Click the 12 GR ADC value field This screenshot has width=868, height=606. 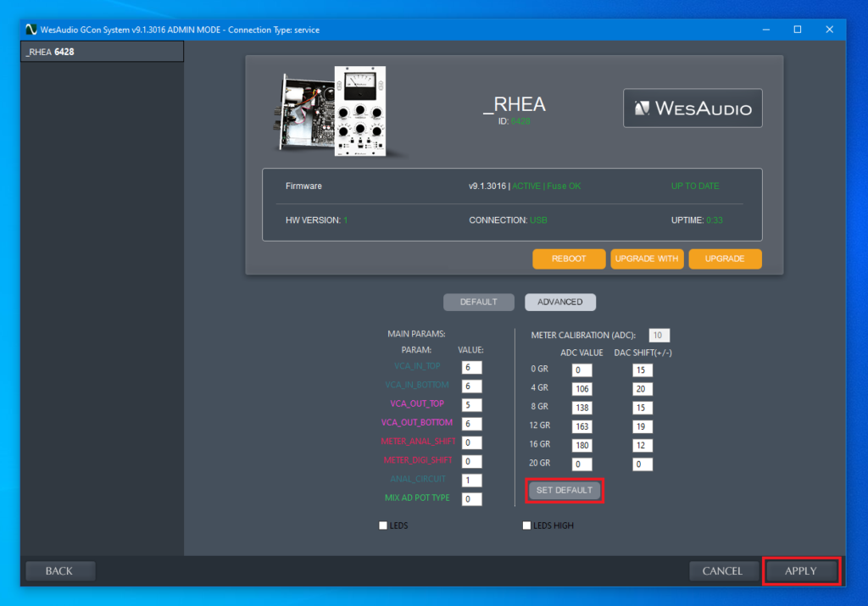pos(581,426)
